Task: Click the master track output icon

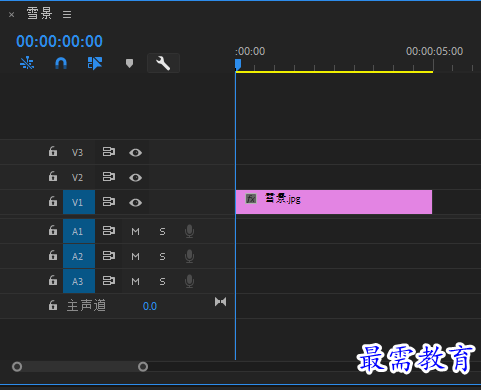Action: pyautogui.click(x=220, y=302)
